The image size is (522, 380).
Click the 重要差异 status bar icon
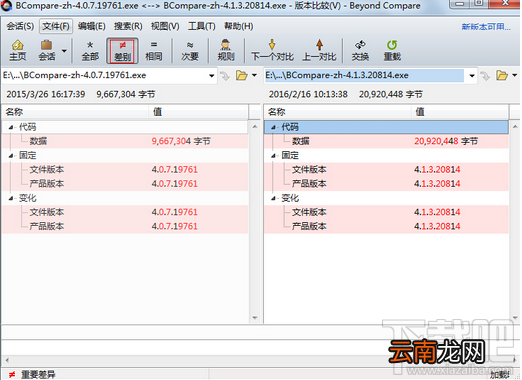click(12, 375)
